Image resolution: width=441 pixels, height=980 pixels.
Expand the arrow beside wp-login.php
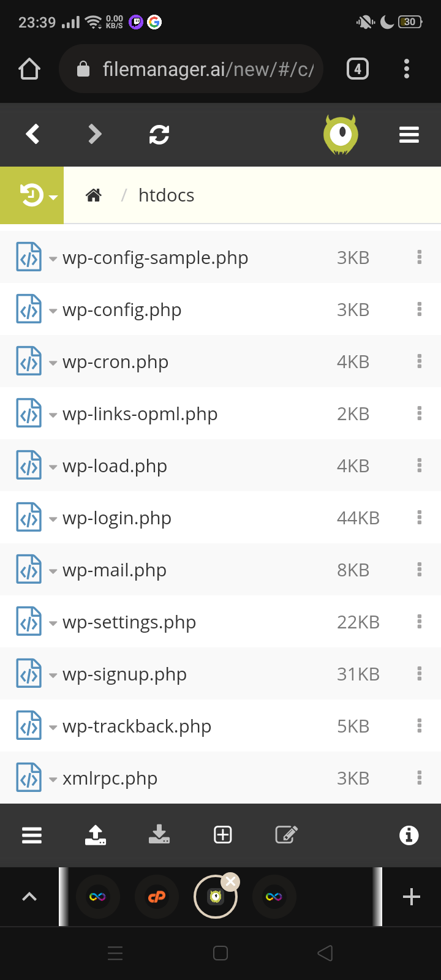click(53, 519)
